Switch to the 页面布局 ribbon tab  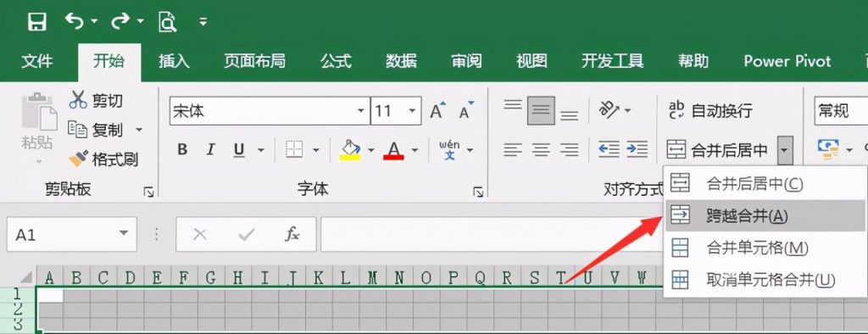coord(254,61)
